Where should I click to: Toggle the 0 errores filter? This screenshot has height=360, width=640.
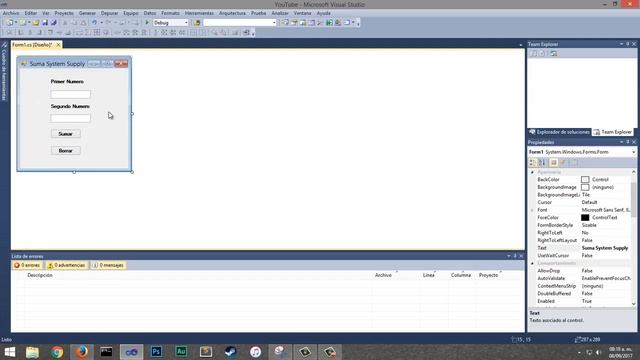pyautogui.click(x=27, y=265)
